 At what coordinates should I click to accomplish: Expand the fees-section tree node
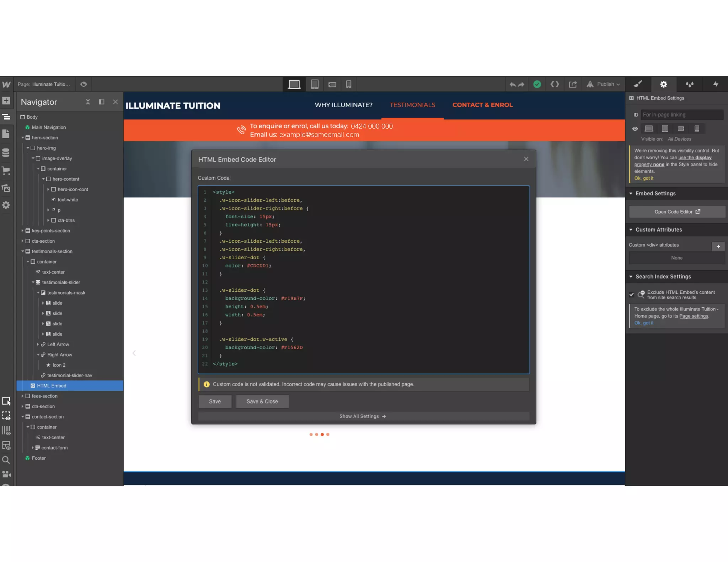(x=22, y=396)
